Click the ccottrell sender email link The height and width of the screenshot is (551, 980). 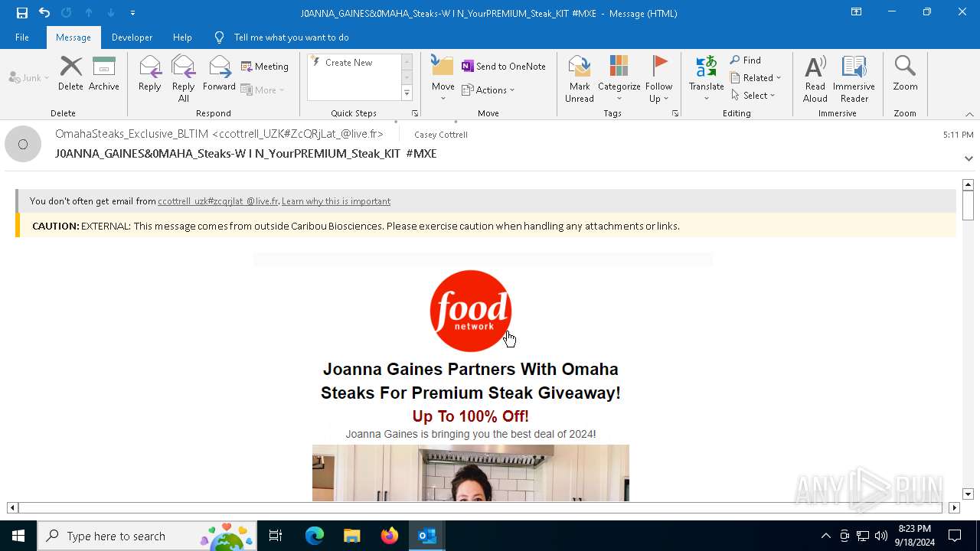pyautogui.click(x=218, y=201)
